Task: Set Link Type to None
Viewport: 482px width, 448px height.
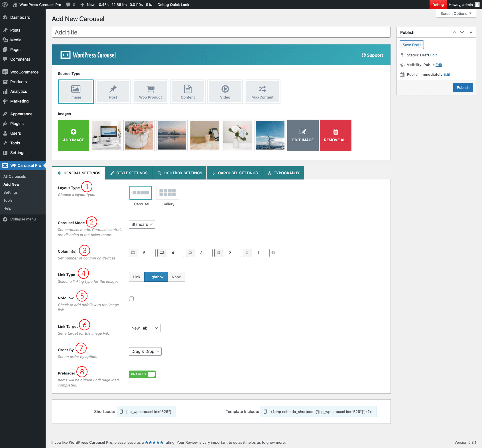Action: point(176,277)
